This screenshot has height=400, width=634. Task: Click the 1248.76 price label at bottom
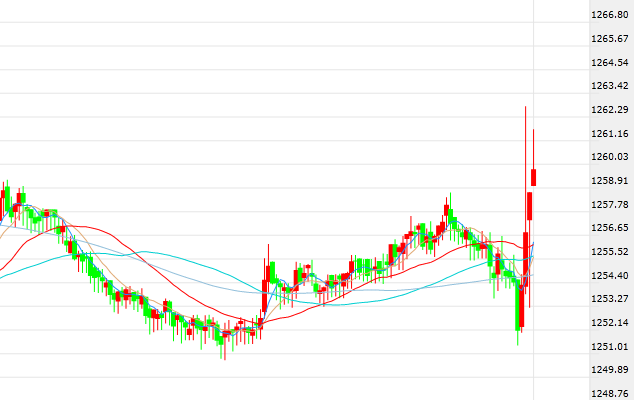coord(609,393)
